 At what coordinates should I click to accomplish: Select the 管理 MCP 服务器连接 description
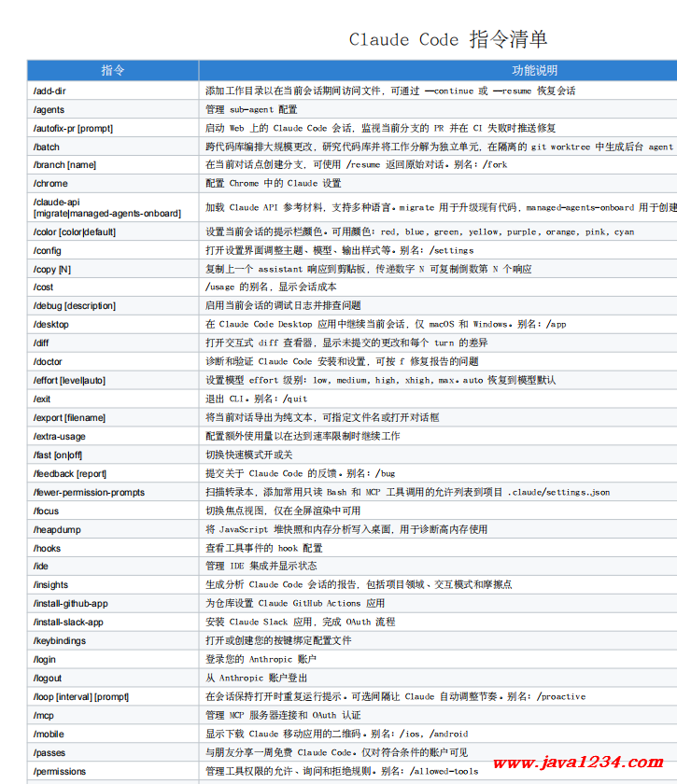[x=283, y=716]
